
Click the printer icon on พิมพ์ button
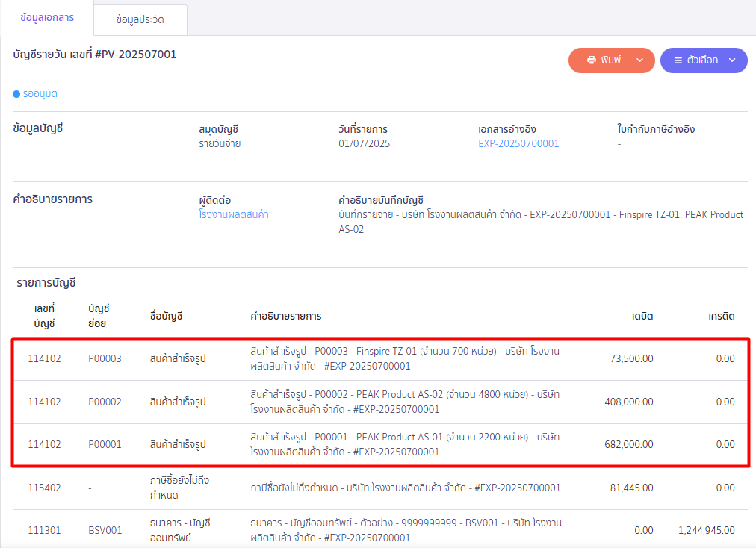tap(591, 60)
